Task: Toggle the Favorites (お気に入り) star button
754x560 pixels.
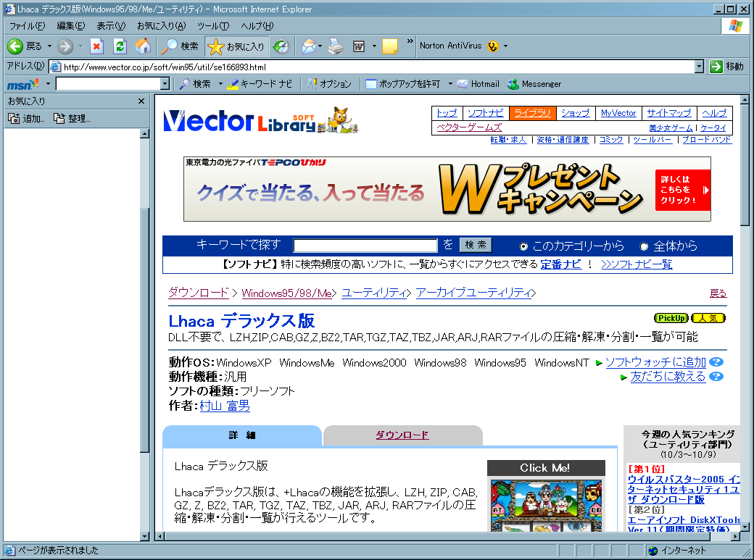Action: click(x=236, y=46)
